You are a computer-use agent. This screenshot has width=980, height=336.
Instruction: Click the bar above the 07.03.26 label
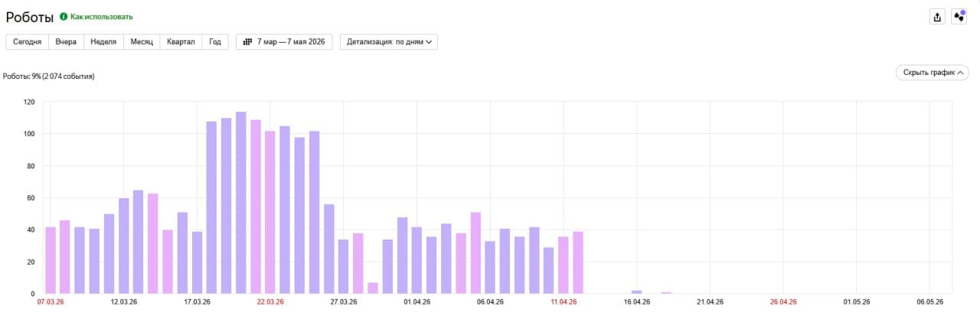pyautogui.click(x=51, y=260)
